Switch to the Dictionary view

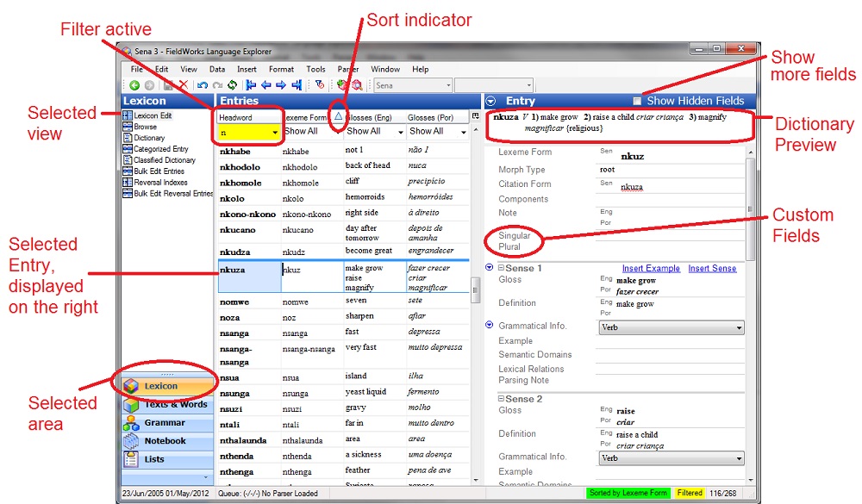[x=149, y=137]
